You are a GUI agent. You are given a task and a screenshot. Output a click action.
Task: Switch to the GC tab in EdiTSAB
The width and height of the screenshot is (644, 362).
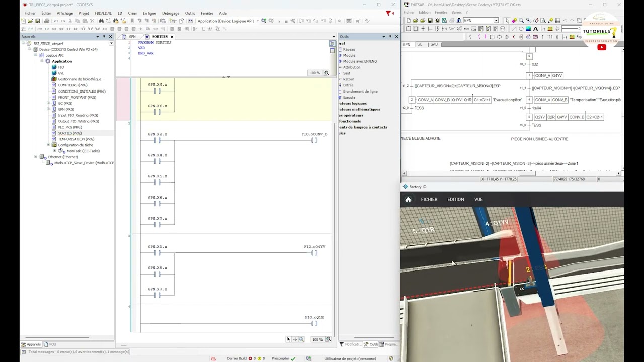pos(420,44)
